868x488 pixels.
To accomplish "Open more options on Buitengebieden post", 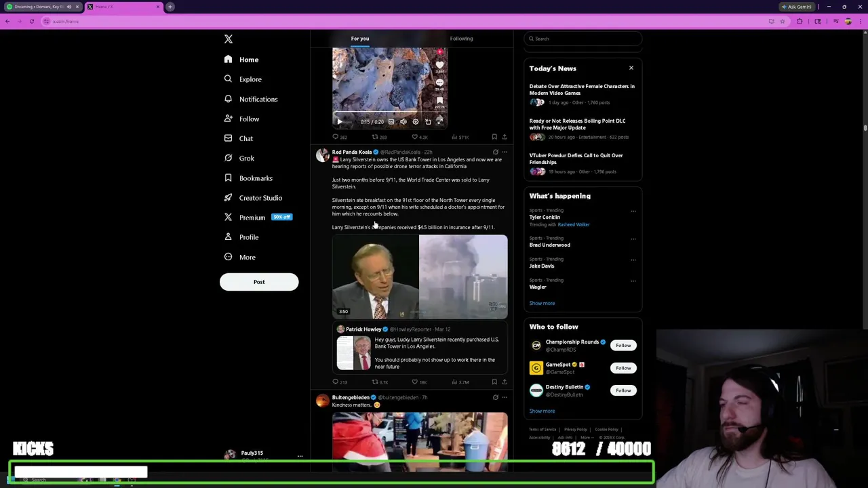I will pos(504,397).
